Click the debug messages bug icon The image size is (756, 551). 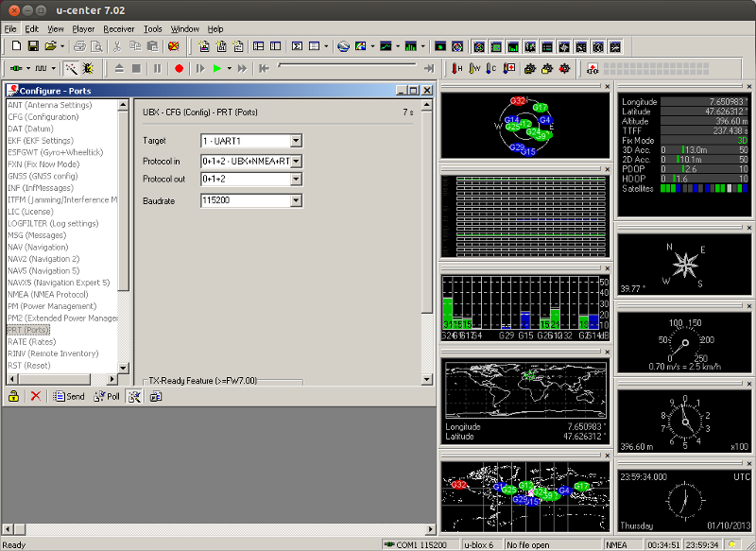(88, 68)
